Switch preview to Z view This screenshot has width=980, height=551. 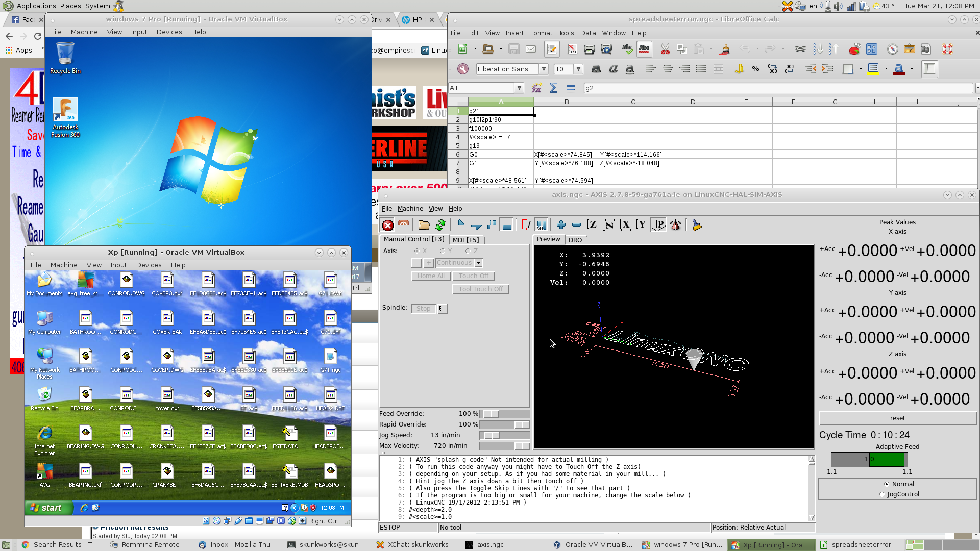(x=592, y=225)
